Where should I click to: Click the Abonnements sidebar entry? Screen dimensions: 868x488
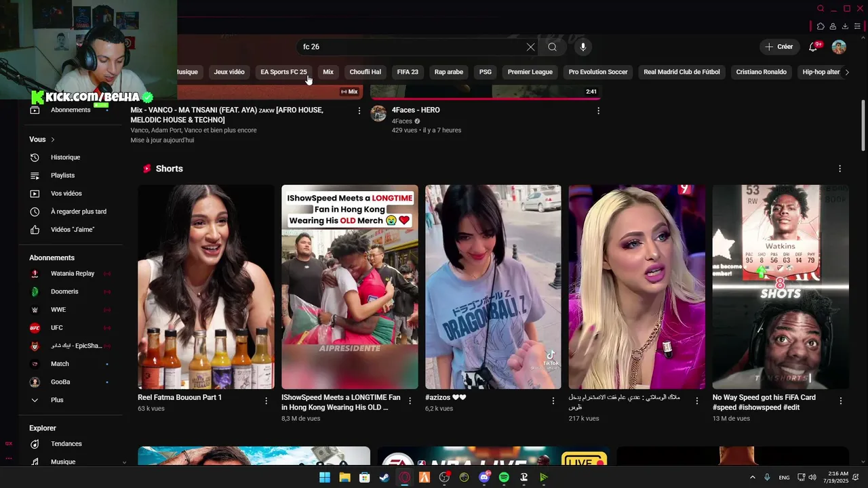tap(71, 110)
